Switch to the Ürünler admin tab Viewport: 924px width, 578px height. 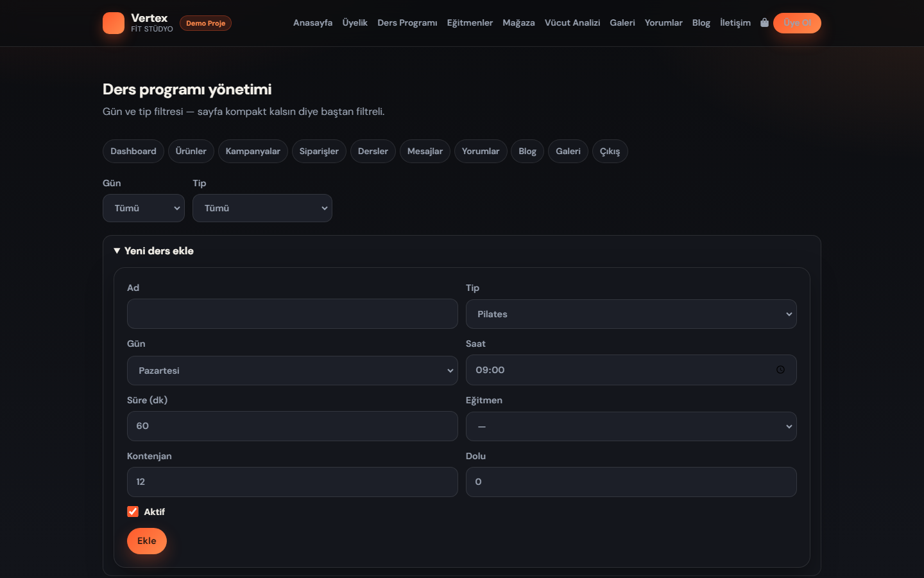pos(191,152)
